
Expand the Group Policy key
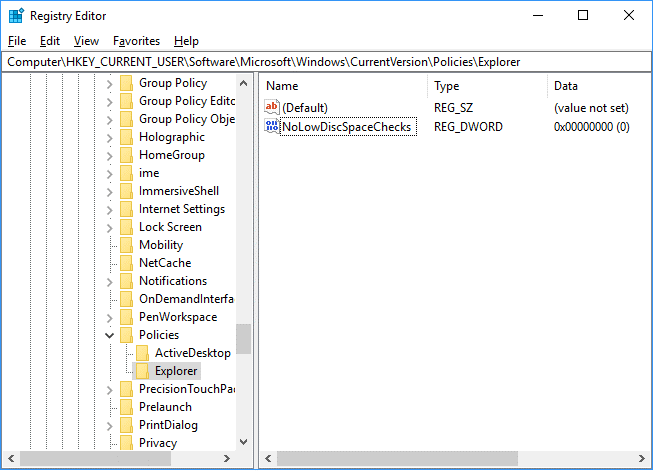tap(109, 84)
